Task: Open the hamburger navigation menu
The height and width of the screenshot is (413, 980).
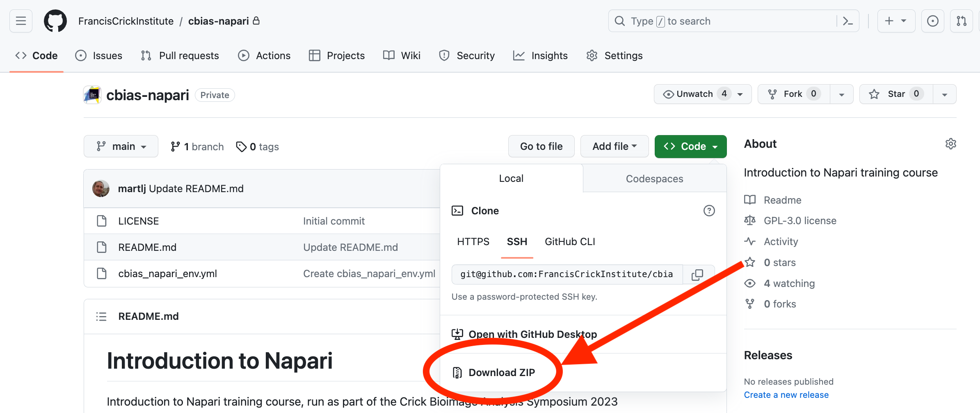Action: [21, 21]
